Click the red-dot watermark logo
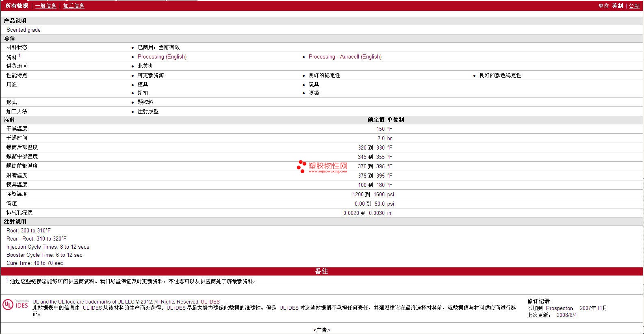 tap(301, 166)
